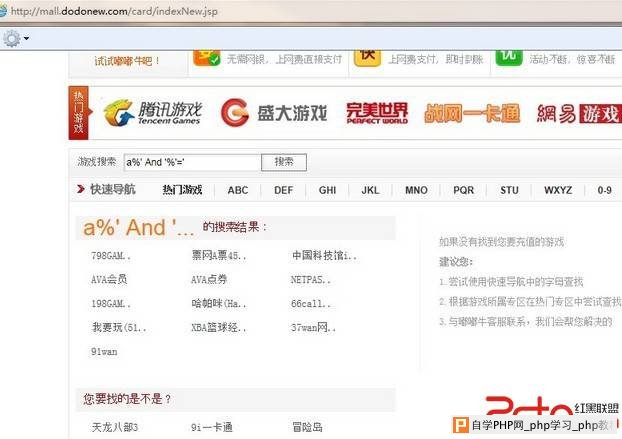Open XBA篮球经.. search result

click(x=219, y=328)
